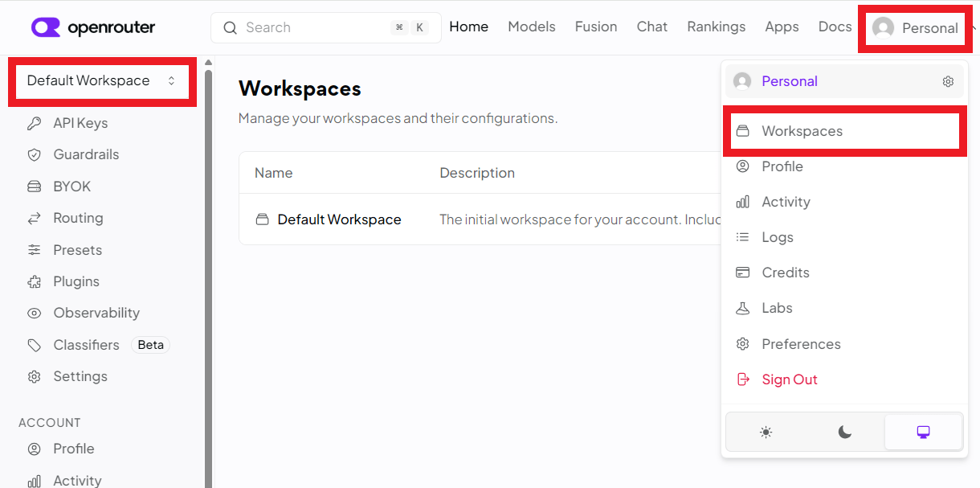Open the Default Workspace table row name

tap(339, 219)
